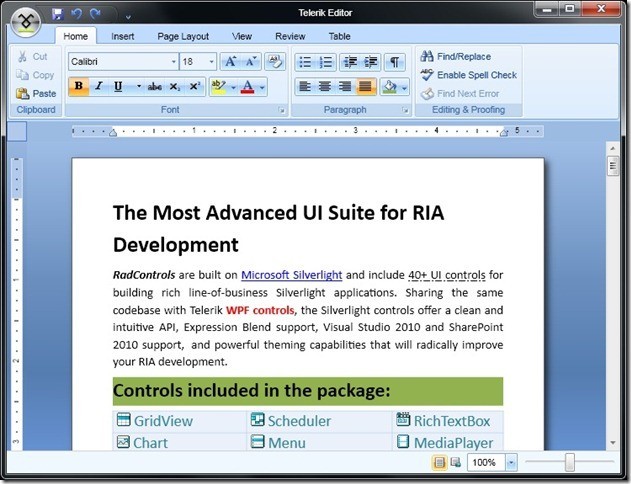This screenshot has width=631, height=484.
Task: Open Find/Replace
Action: click(x=456, y=56)
